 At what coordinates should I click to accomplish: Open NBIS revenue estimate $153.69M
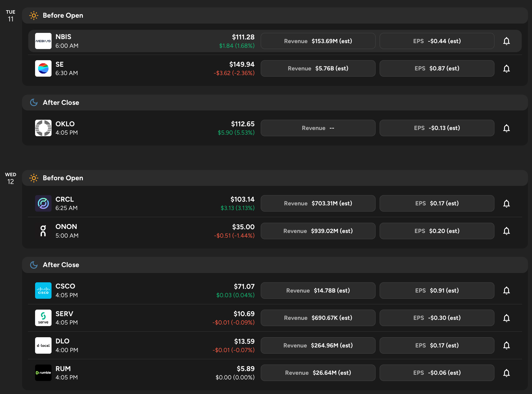tap(318, 41)
